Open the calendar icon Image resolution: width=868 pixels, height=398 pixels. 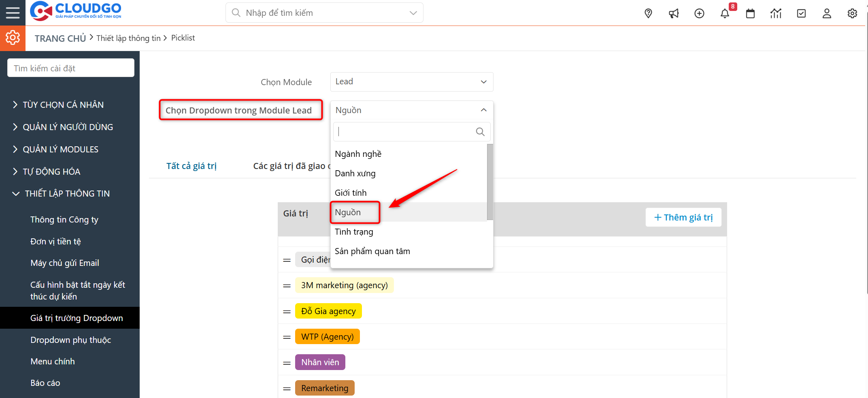(750, 13)
